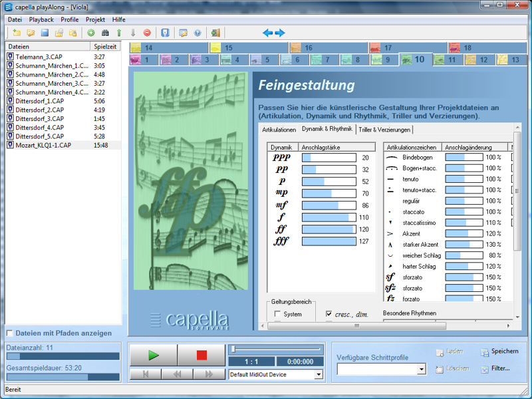
Task: Jump to step tab 11
Action: [x=448, y=60]
